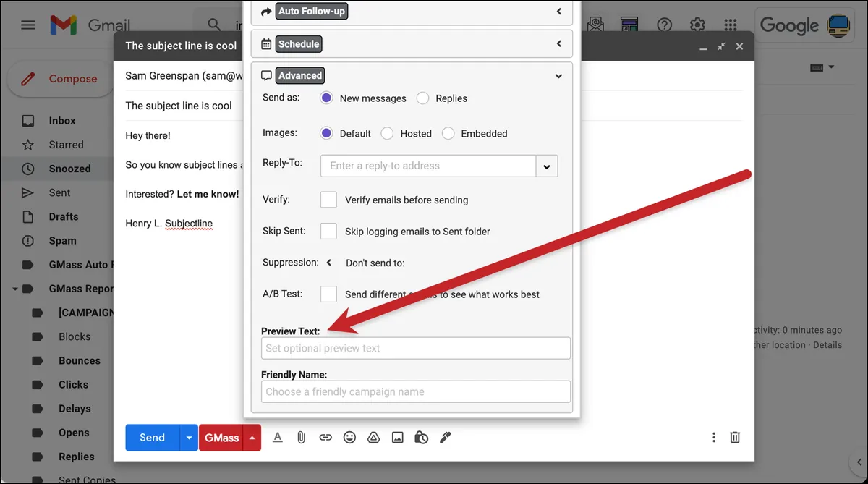
Task: Enable the A/B Test checkbox
Action: (x=328, y=294)
